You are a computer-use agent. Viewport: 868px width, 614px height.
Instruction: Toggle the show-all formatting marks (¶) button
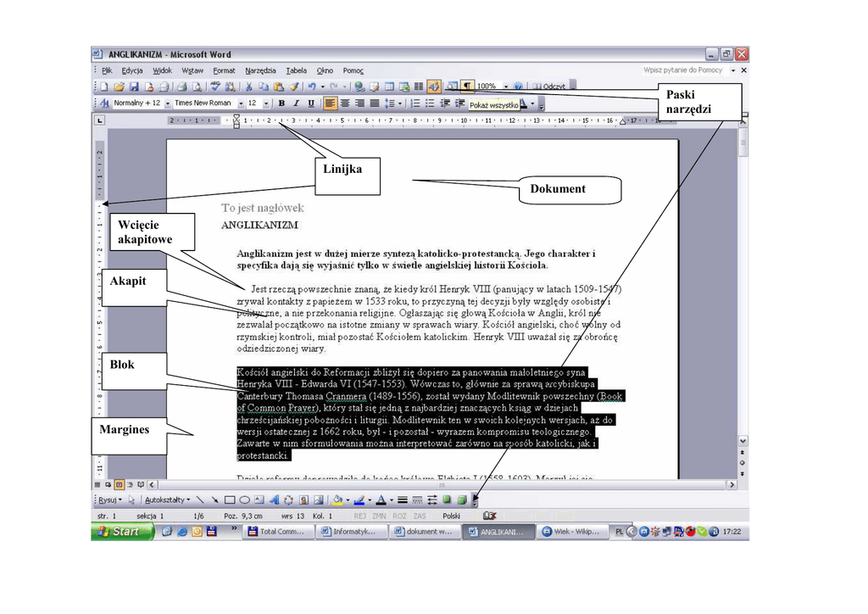point(467,87)
